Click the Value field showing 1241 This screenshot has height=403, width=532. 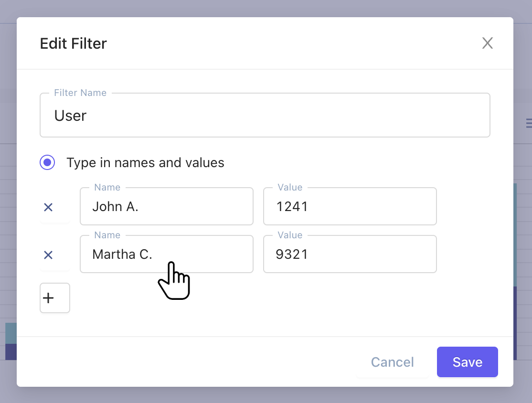click(x=350, y=206)
